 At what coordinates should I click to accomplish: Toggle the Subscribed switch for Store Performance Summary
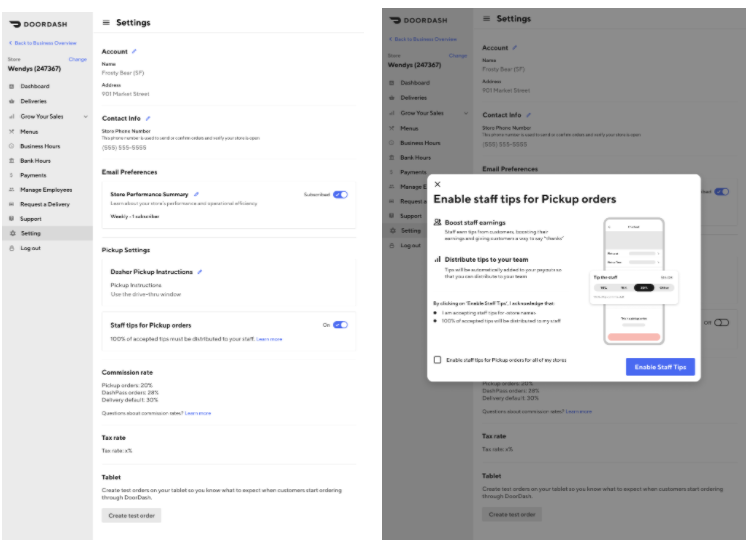click(341, 194)
